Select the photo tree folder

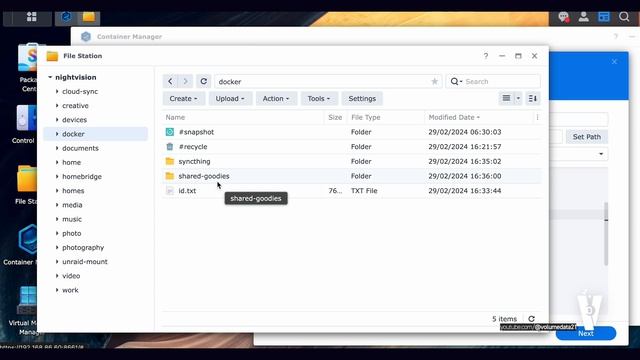point(71,233)
